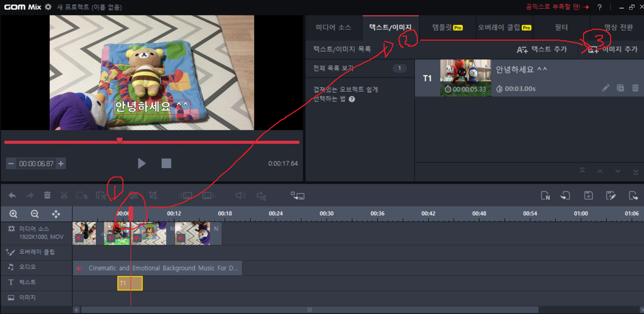Move the list item up one position
This screenshot has width=644, height=314.
pyautogui.click(x=600, y=171)
